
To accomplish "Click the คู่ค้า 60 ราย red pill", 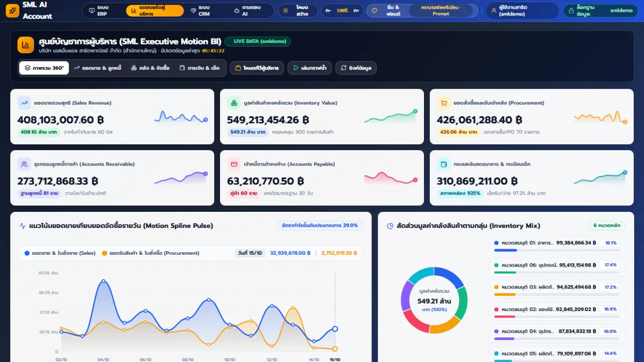I will (x=244, y=193).
